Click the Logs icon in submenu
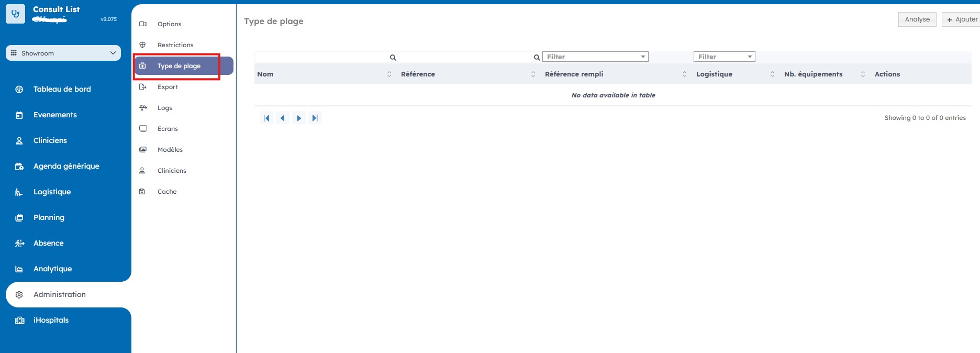The height and width of the screenshot is (353, 980). click(143, 107)
